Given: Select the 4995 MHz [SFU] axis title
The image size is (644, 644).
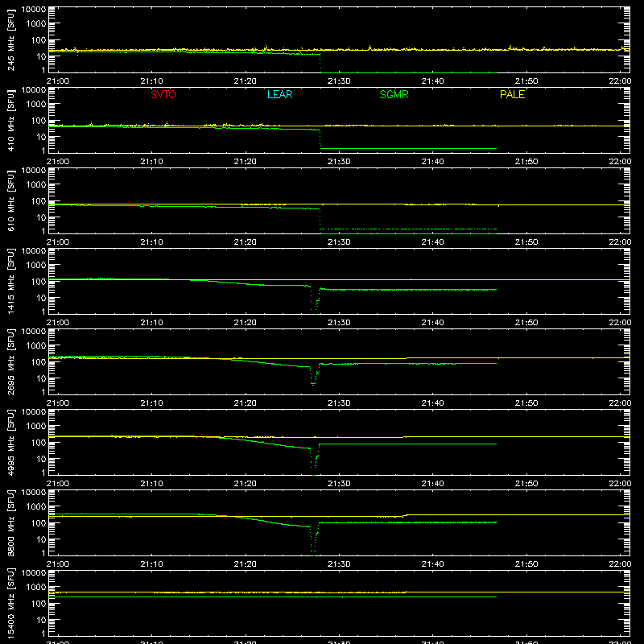Looking at the screenshot, I should (x=11, y=442).
